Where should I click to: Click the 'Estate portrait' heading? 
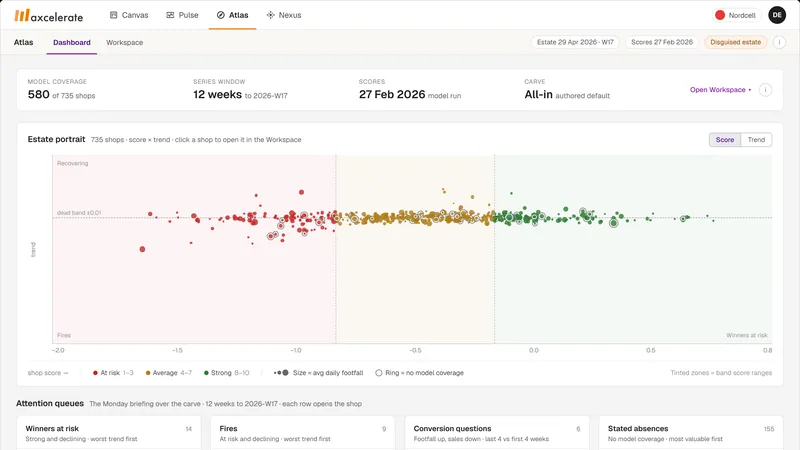[56, 139]
